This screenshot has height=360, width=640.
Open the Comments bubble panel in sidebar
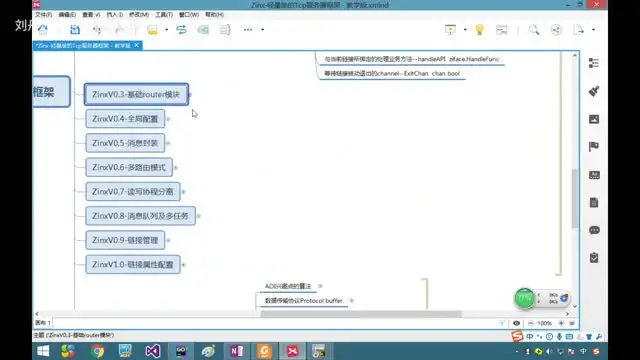tap(594, 230)
